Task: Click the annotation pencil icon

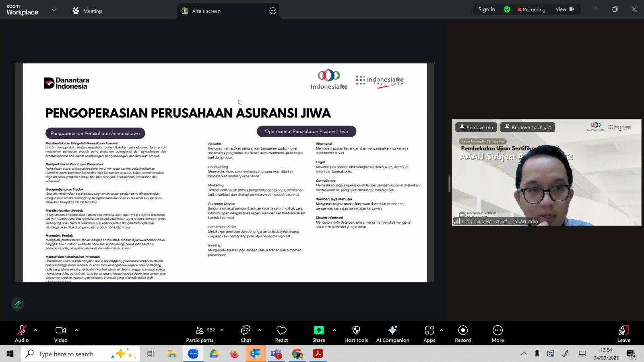Action: pos(18,304)
